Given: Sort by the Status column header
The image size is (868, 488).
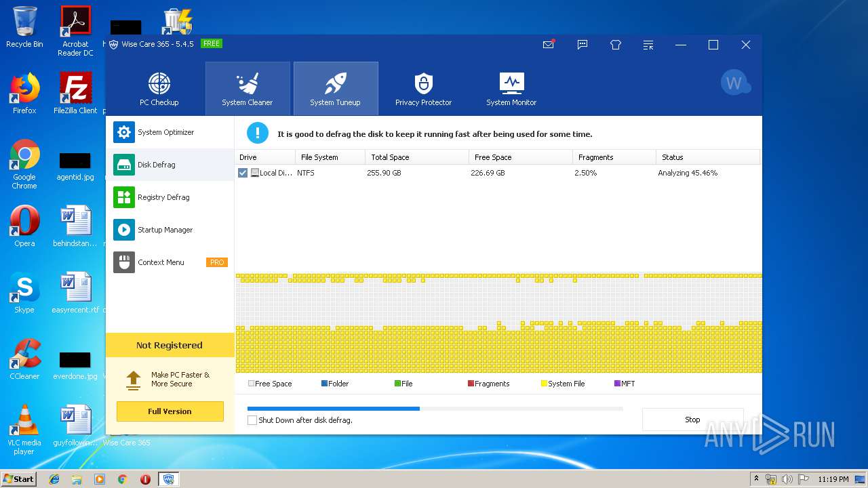Looking at the screenshot, I should (x=708, y=157).
